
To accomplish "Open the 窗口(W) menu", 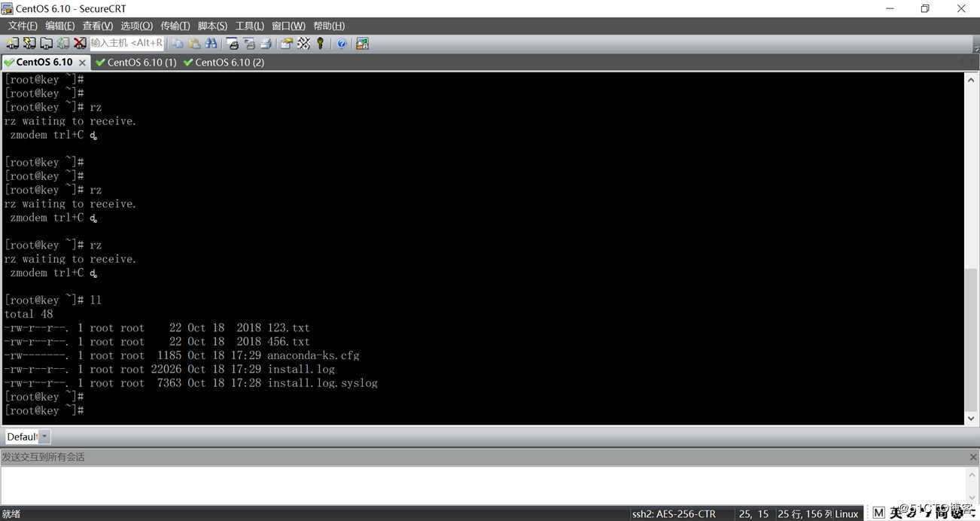I will pyautogui.click(x=288, y=26).
